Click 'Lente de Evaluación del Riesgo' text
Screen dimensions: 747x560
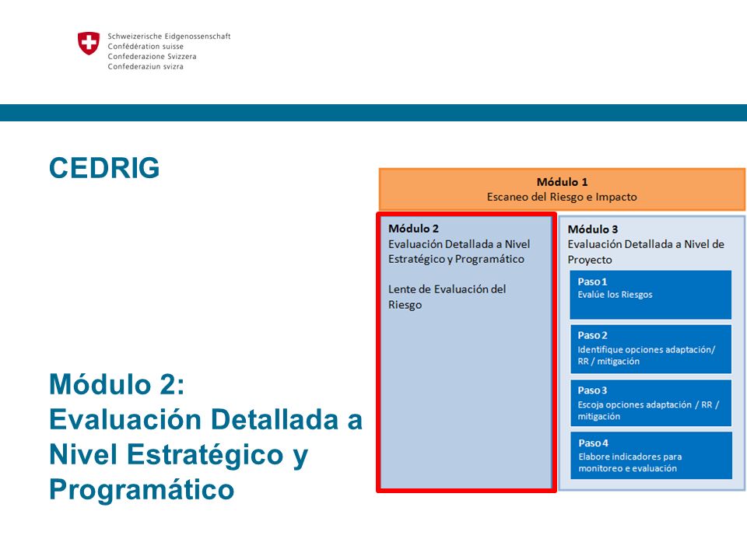[447, 296]
